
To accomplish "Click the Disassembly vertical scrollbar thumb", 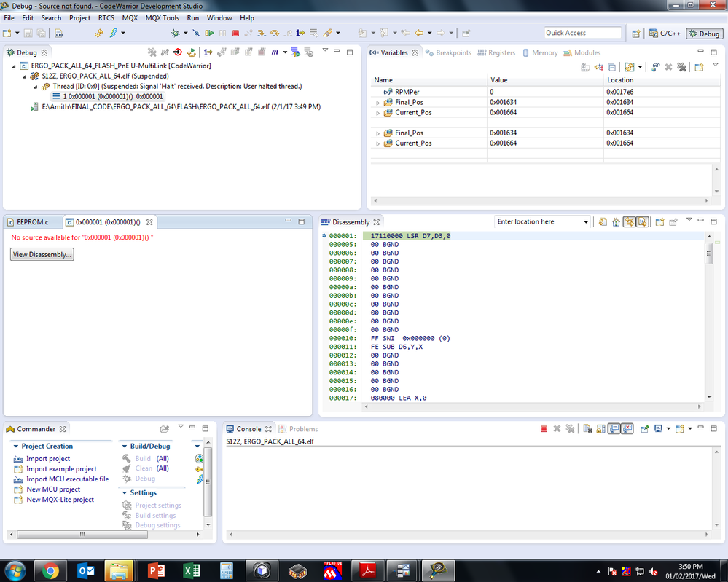I will pos(709,253).
